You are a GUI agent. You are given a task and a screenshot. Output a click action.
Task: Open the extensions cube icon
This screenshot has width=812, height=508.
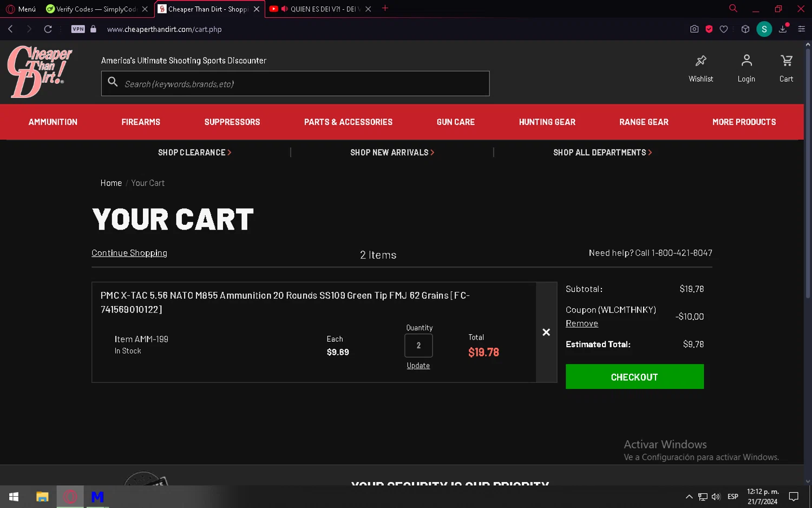coord(745,29)
